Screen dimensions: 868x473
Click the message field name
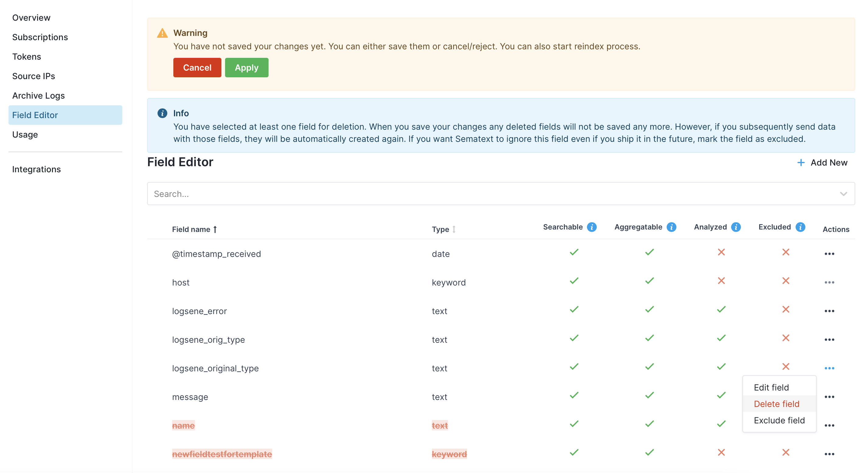(x=190, y=397)
